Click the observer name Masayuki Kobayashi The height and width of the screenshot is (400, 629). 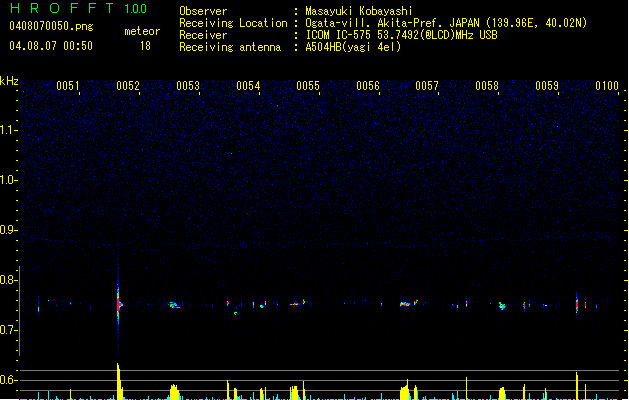(359, 11)
